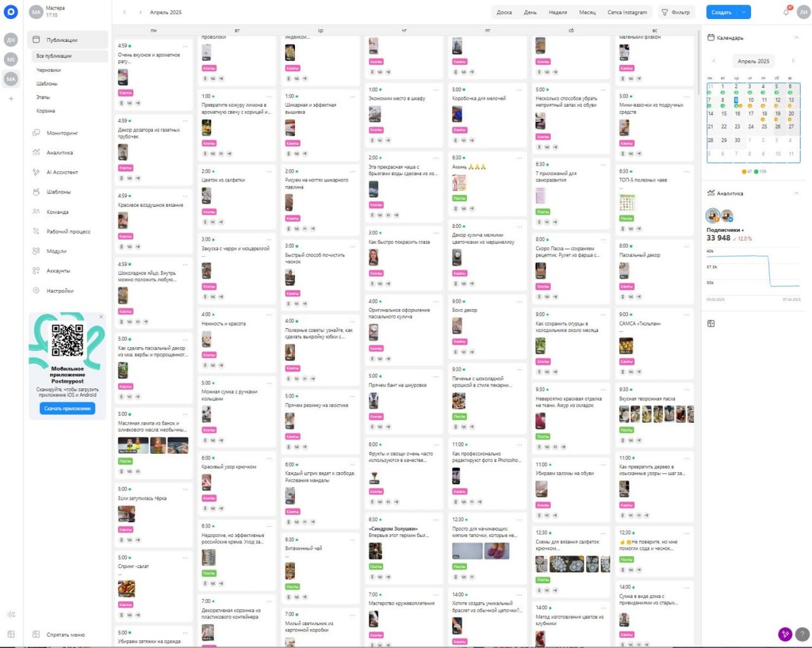Collapse the Календарь panel

point(797,38)
